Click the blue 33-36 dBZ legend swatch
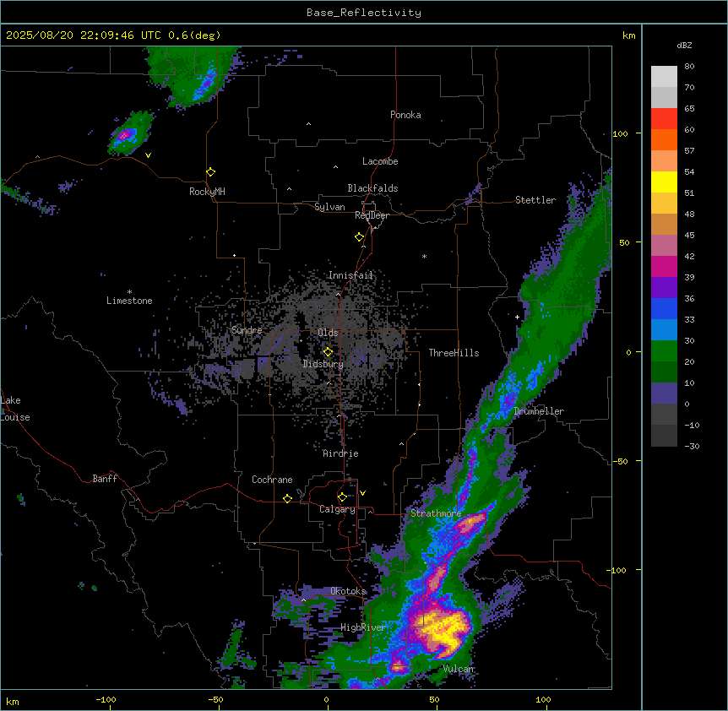Screen dimensions: 728x711 (x=664, y=308)
